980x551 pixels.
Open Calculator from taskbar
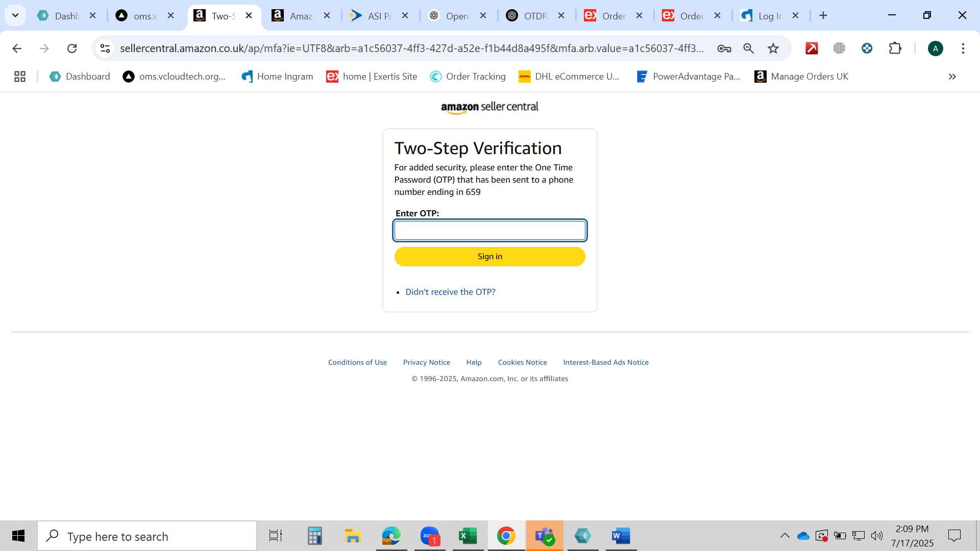pyautogui.click(x=314, y=536)
